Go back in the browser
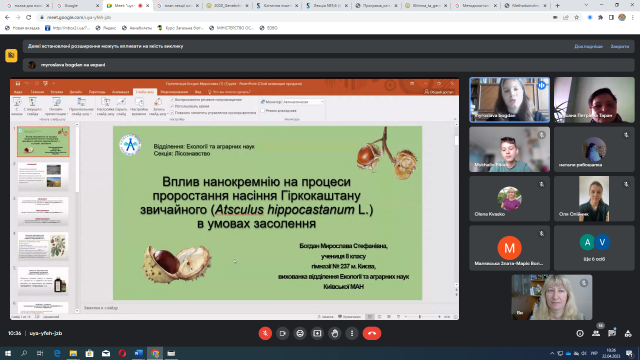Image resolution: width=640 pixels, height=360 pixels. click(7, 18)
